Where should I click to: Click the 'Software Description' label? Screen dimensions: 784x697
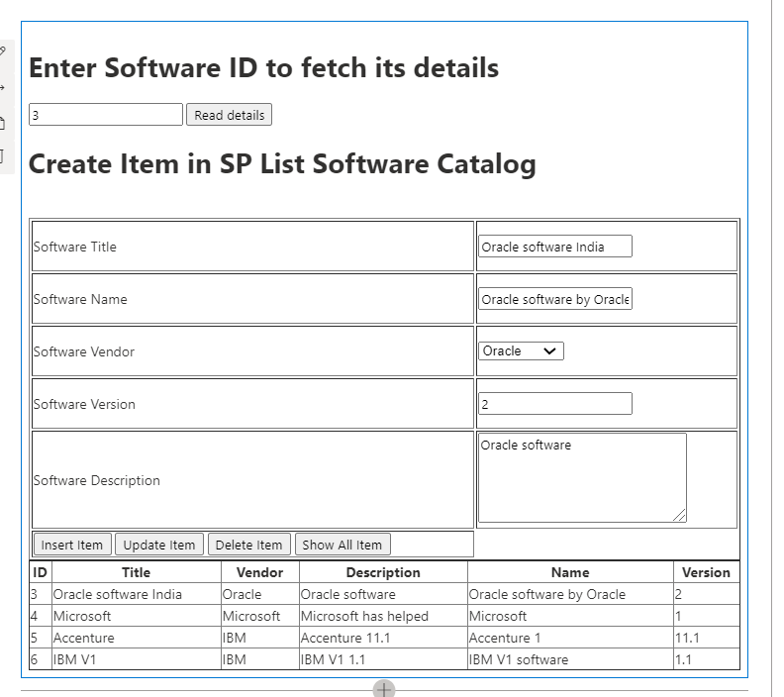[x=96, y=480]
